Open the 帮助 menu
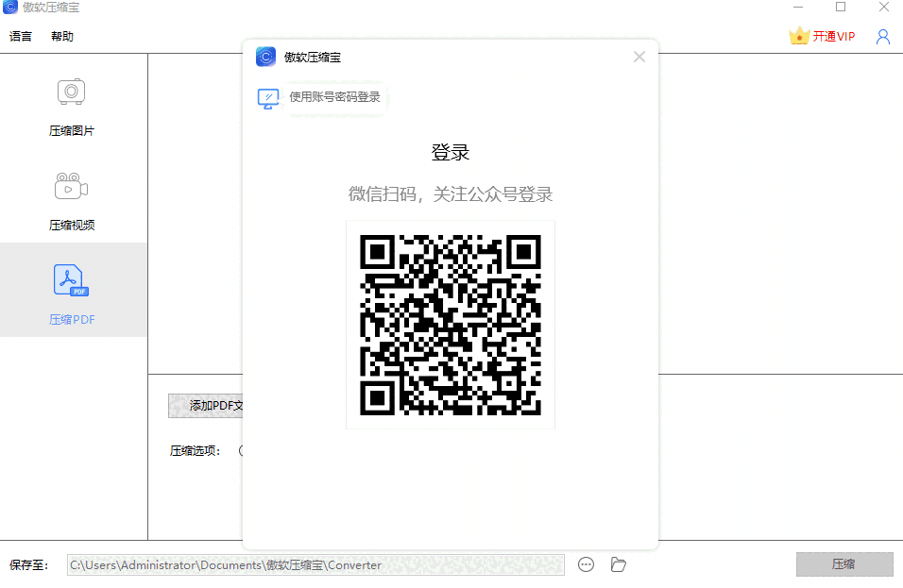Screen dimensions: 903x588 coord(62,36)
